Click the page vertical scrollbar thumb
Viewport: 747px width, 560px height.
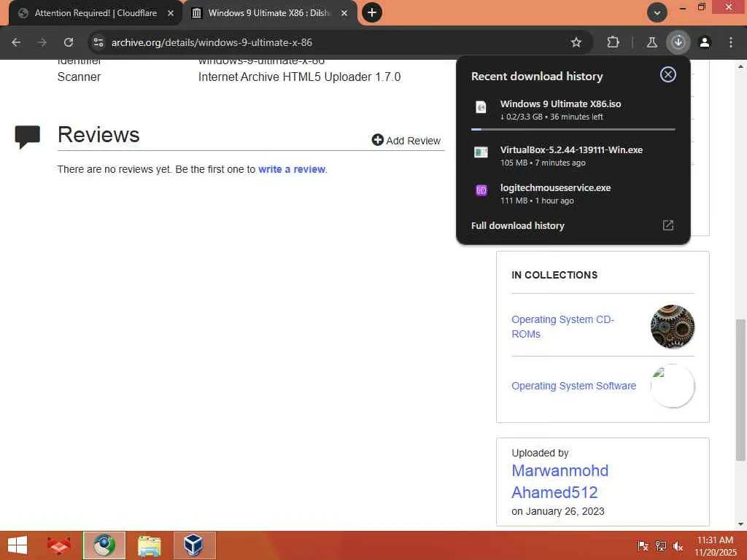click(740, 389)
